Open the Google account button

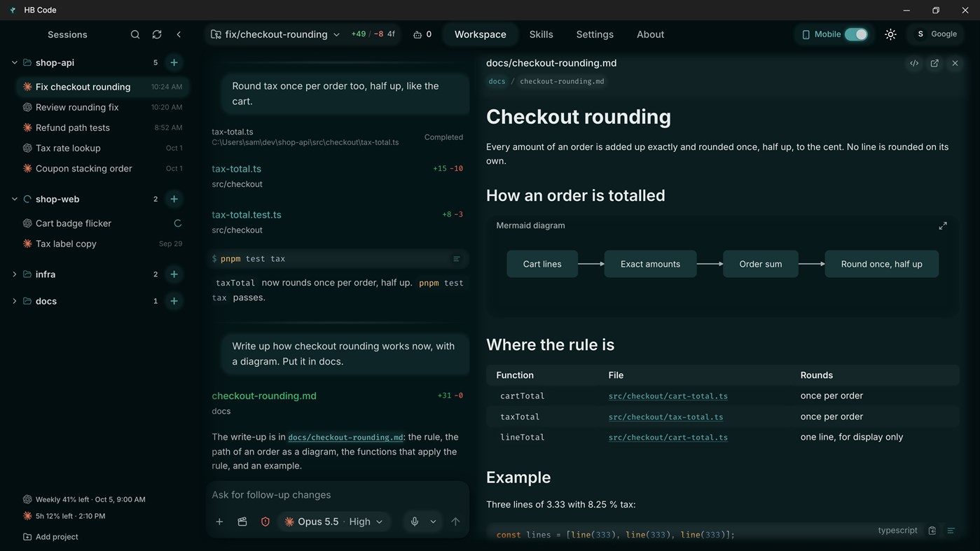(x=937, y=34)
